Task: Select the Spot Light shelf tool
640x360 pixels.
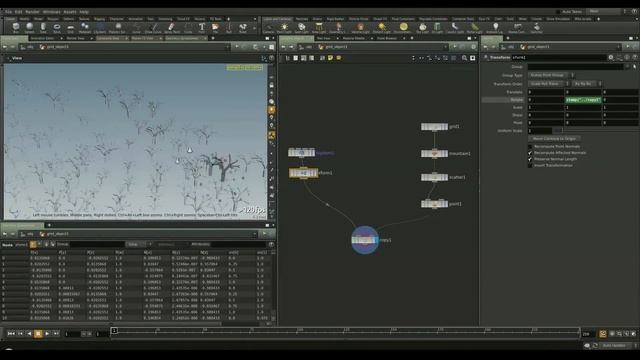Action: click(x=302, y=28)
